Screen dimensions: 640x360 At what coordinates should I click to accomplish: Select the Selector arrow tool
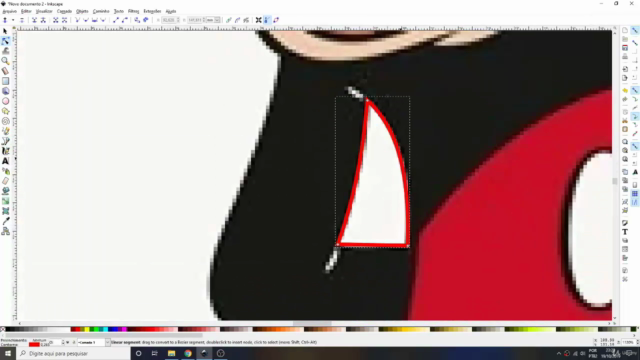tap(5, 31)
